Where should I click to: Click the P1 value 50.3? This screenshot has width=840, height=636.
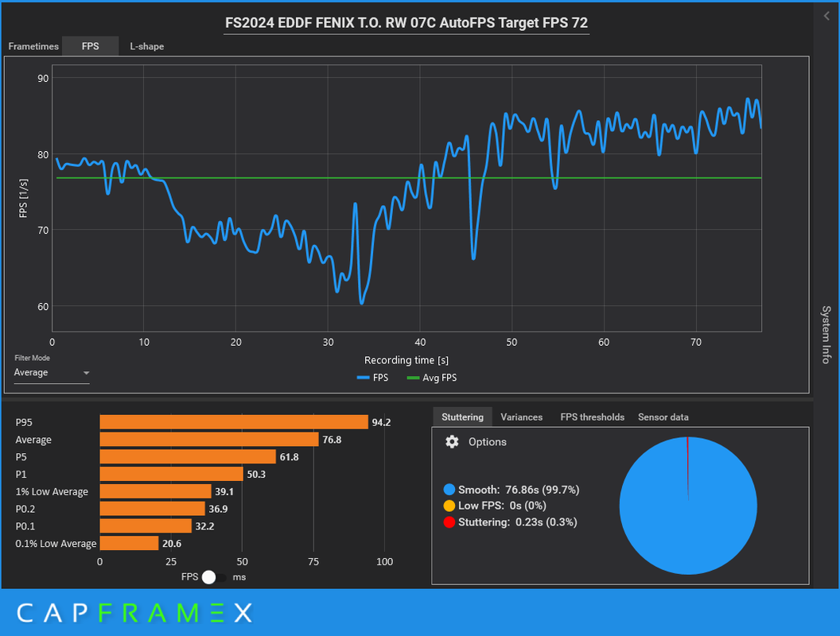pyautogui.click(x=256, y=475)
